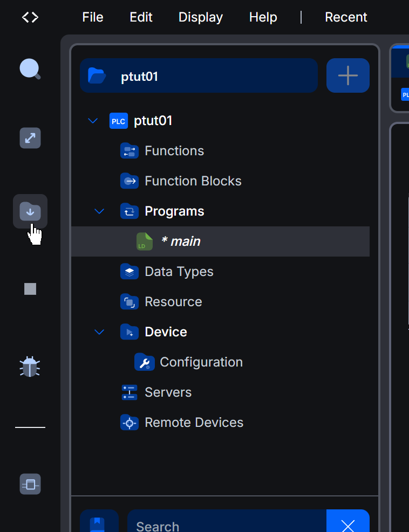Open the Display menu

coord(201,17)
